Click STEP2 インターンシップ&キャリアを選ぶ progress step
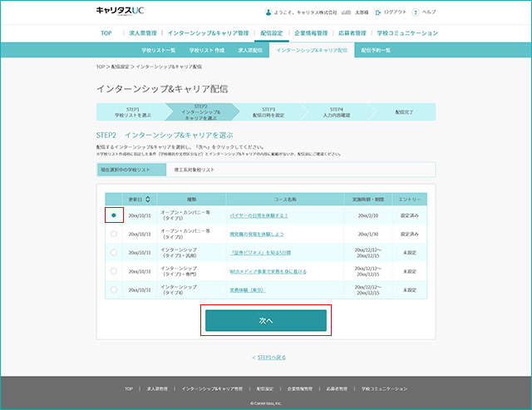The height and width of the screenshot is (410, 532). (200, 112)
